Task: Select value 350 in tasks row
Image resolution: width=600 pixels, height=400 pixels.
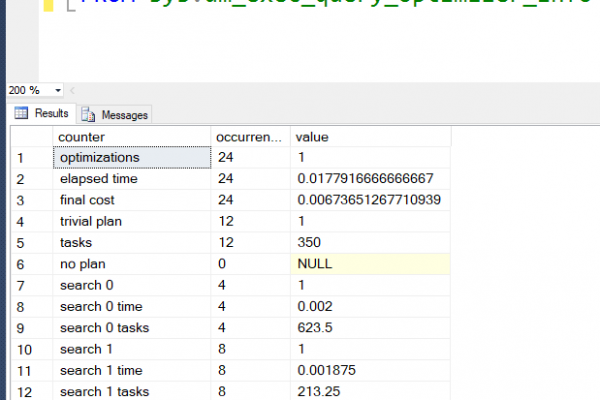Action: 370,243
